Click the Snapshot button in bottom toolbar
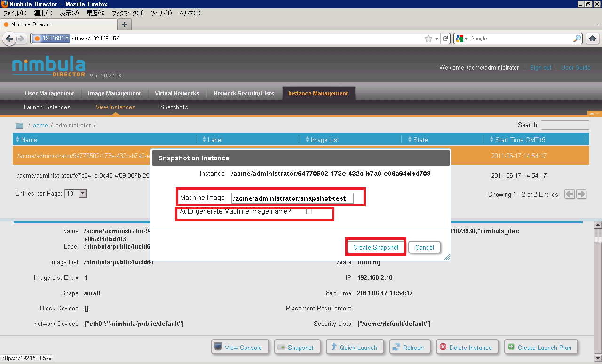Screen dimensions: 602x364 [297, 348]
